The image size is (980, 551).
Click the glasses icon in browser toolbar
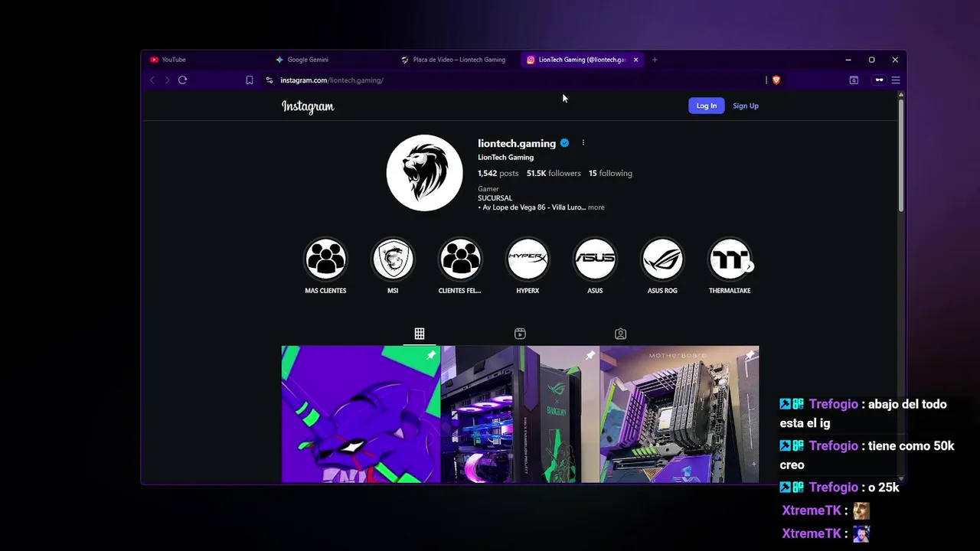[879, 80]
